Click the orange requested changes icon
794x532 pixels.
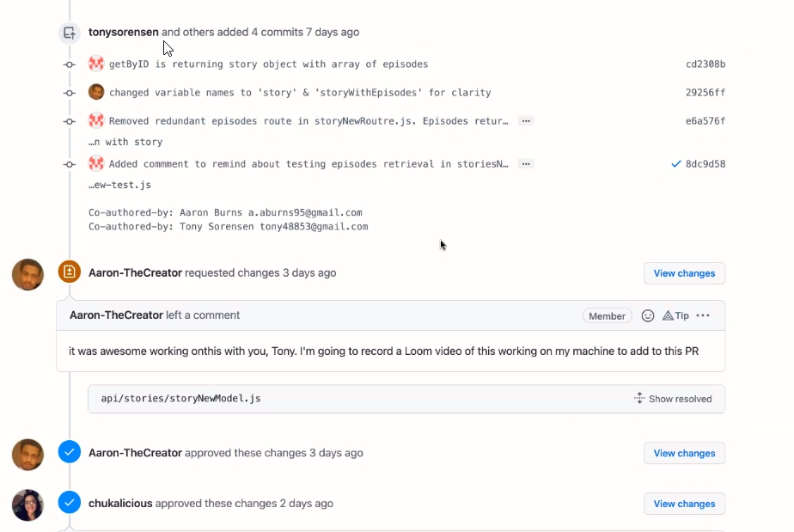tap(70, 272)
